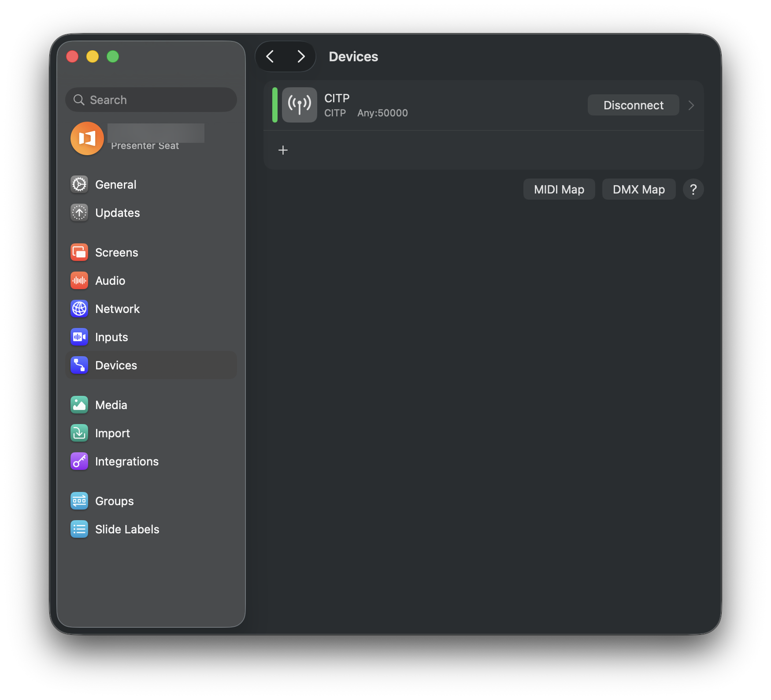Select the Updates arrow icon
Viewport: 771px width, 700px height.
79,212
